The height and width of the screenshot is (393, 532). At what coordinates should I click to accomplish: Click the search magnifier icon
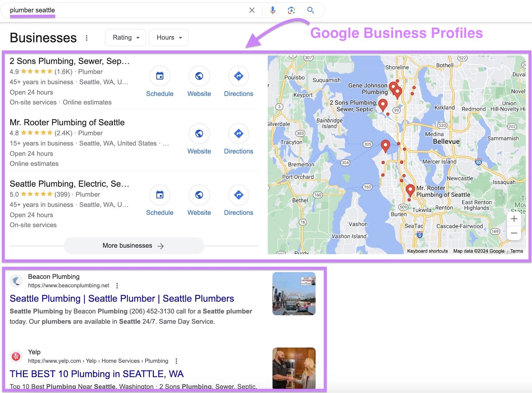point(310,10)
